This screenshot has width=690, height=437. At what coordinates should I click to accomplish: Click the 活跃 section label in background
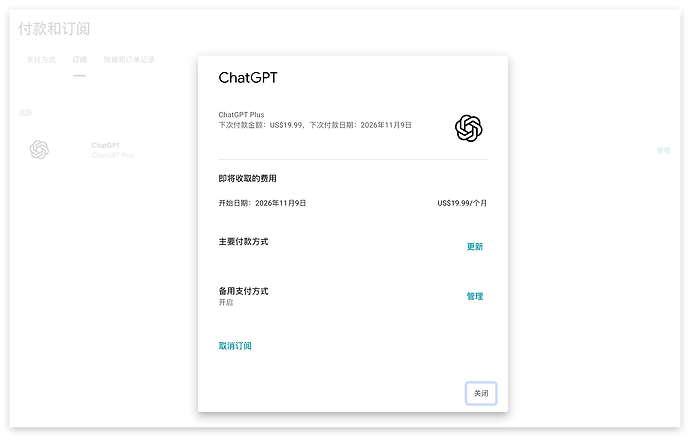tap(26, 113)
